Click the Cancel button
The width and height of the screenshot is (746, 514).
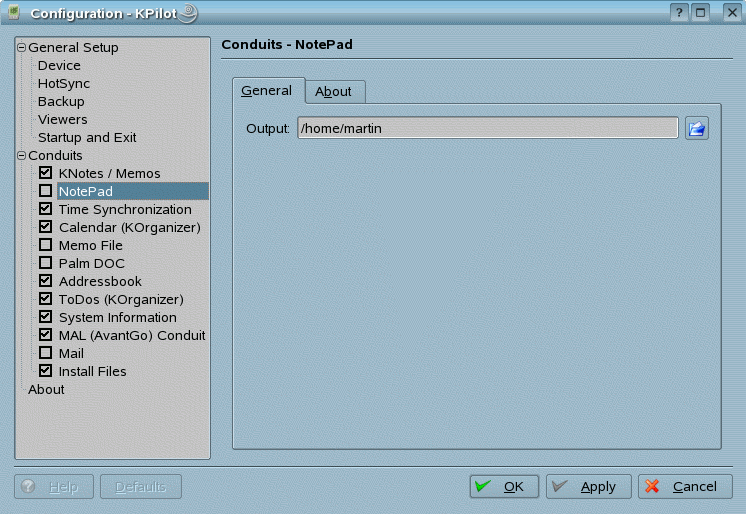coord(685,486)
